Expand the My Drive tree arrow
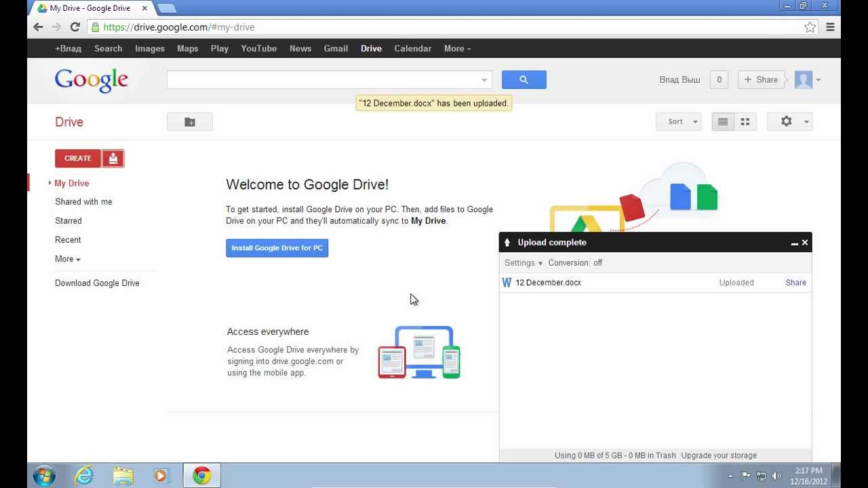 [50, 183]
